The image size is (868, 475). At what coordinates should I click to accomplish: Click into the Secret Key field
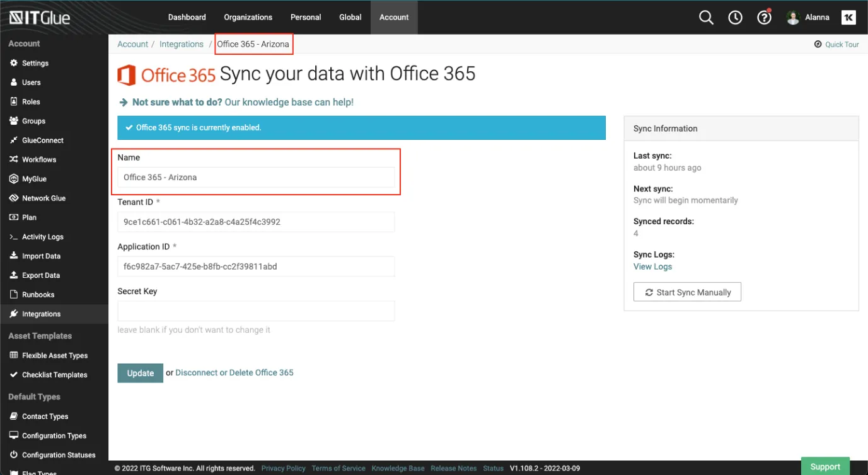(256, 311)
